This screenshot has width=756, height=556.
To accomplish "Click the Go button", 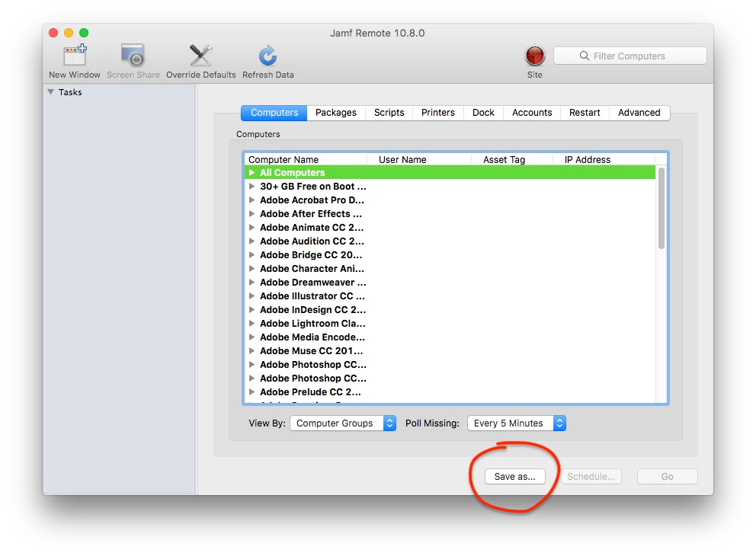I will point(667,477).
